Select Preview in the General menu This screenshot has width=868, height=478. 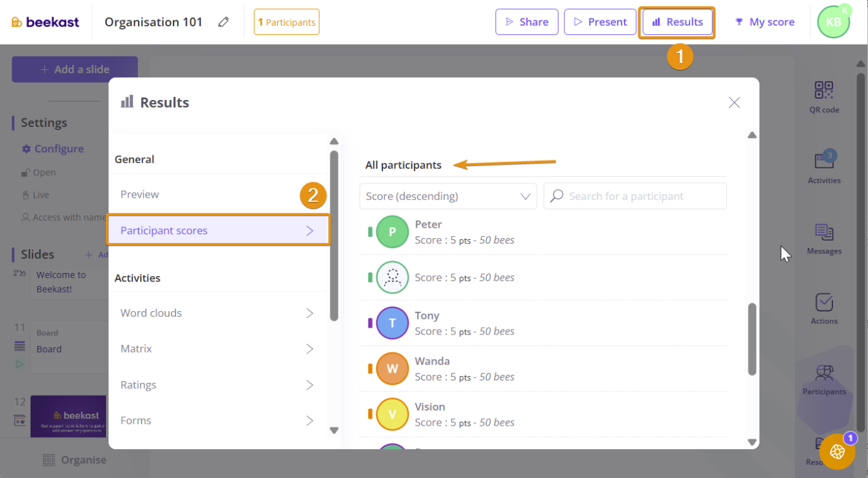pos(140,195)
